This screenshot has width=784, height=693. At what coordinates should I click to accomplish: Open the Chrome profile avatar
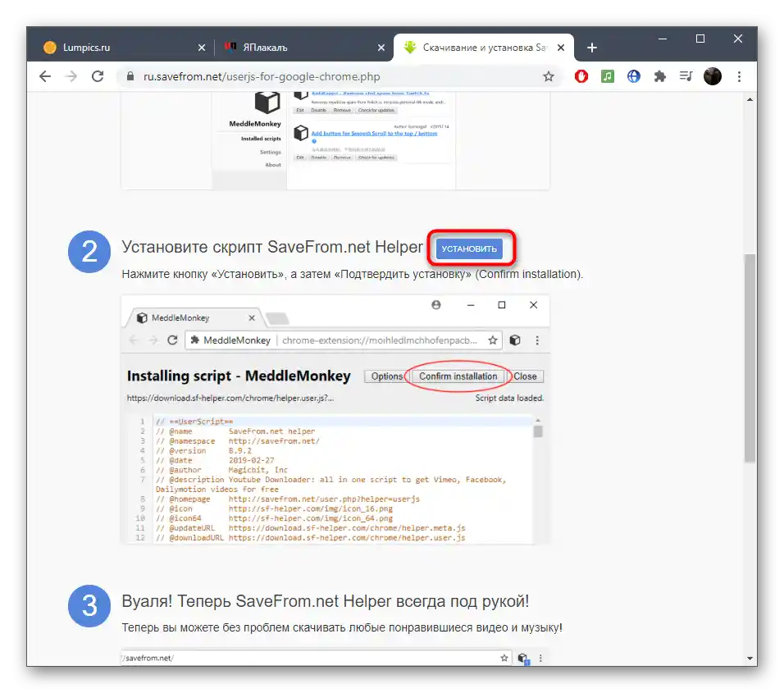click(x=713, y=76)
